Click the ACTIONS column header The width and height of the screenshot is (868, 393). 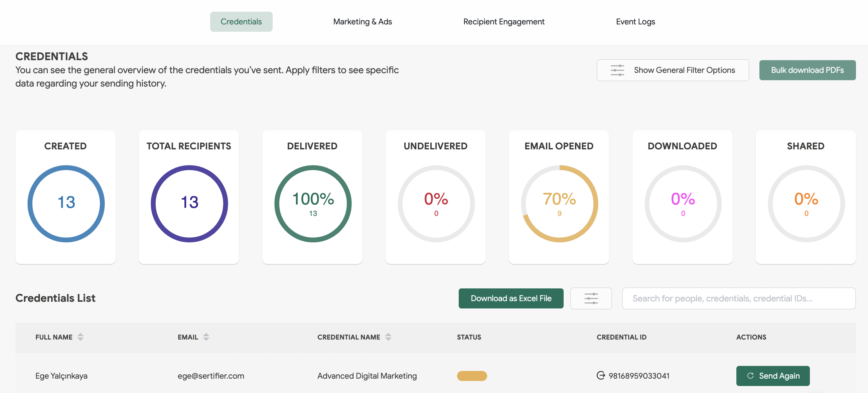click(751, 337)
